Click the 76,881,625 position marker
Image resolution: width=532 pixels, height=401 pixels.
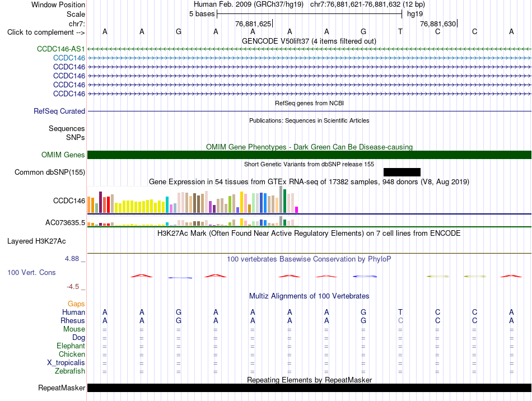(x=254, y=24)
